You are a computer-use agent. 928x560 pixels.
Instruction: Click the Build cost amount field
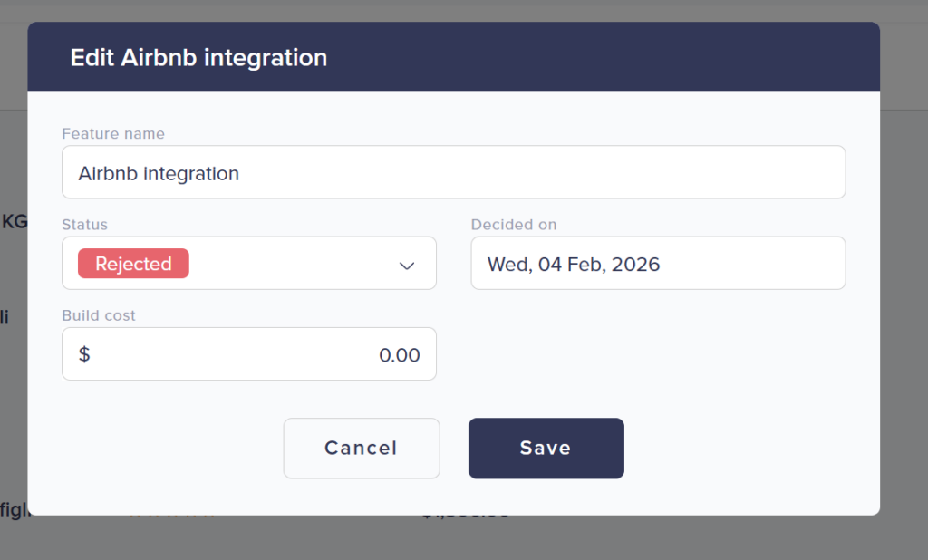[x=249, y=354]
